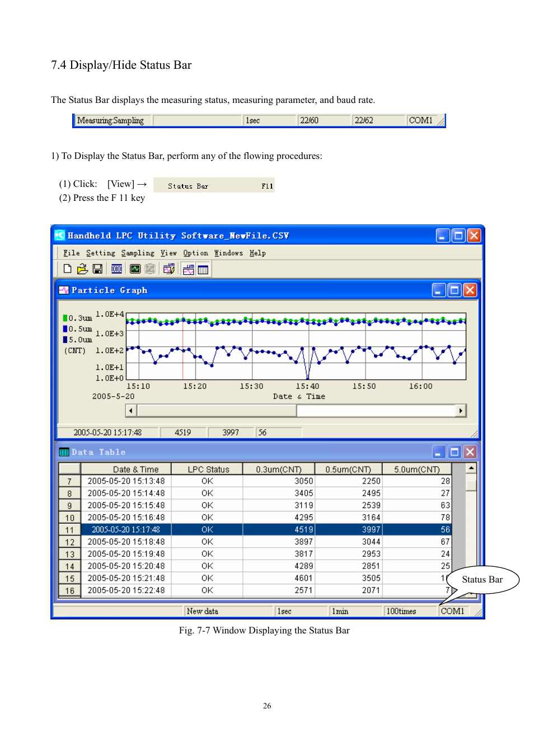Select row header 13 in data table
The image size is (534, 756).
point(70,554)
